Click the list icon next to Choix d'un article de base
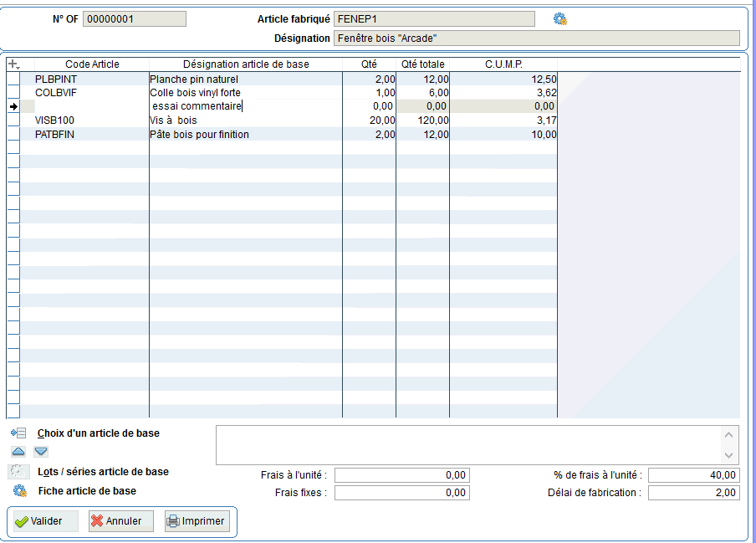Screen dimensions: 756x543 (18, 433)
